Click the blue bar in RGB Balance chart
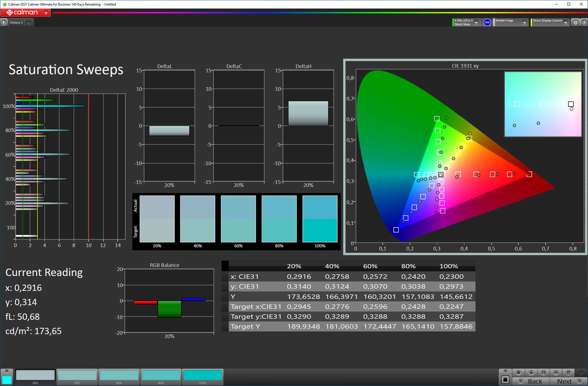This screenshot has height=386, width=588. pos(194,299)
